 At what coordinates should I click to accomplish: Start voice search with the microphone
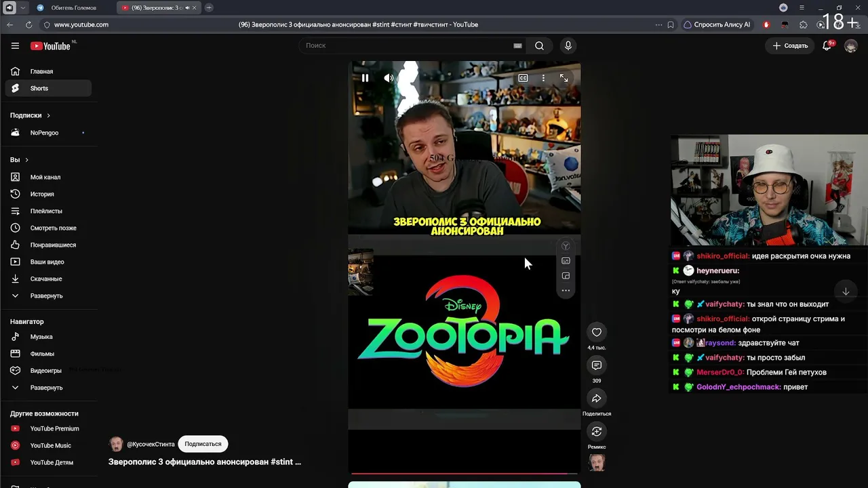[568, 45]
